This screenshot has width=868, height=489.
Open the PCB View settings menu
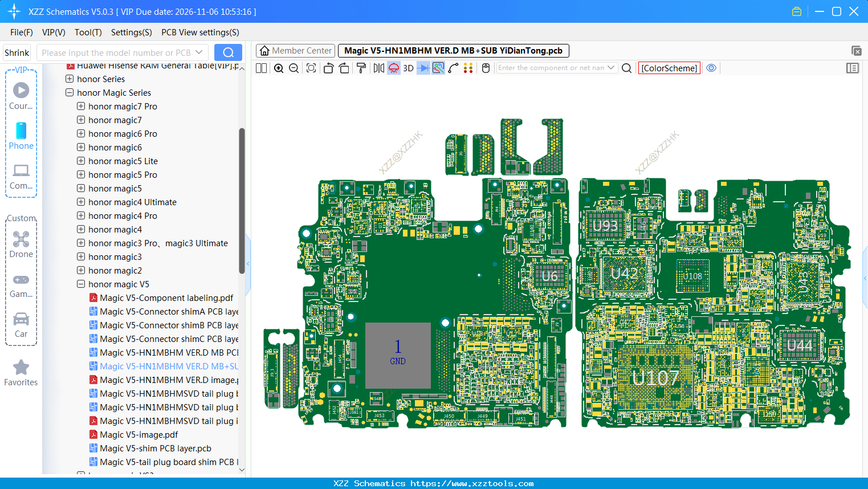tap(200, 32)
